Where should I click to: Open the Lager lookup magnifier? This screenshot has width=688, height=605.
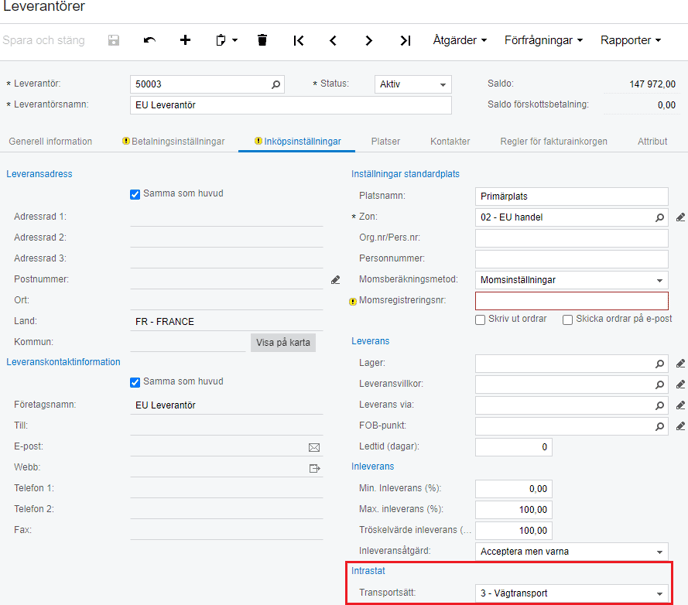pos(659,364)
